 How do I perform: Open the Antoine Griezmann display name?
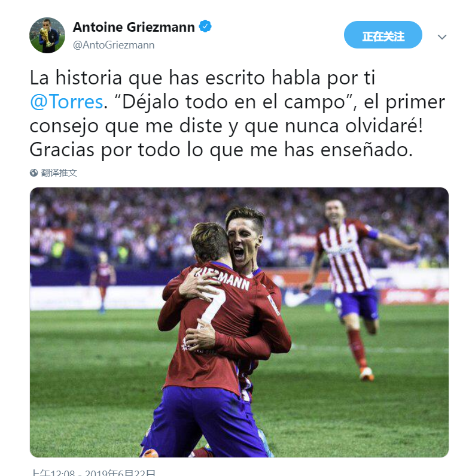tap(134, 27)
